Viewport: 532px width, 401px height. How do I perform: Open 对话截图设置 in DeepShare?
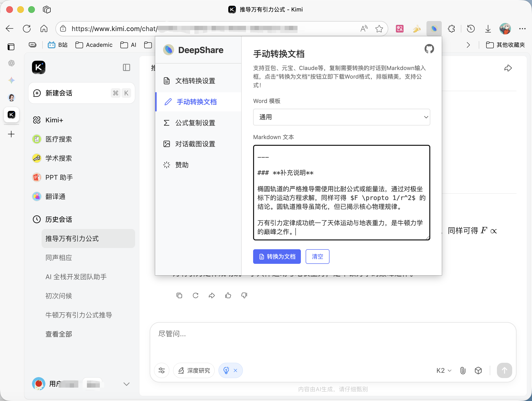(195, 144)
